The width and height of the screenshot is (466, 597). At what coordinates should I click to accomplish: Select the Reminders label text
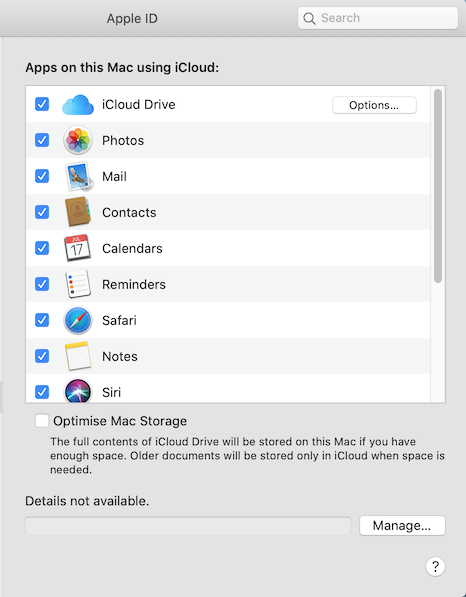pyautogui.click(x=134, y=284)
